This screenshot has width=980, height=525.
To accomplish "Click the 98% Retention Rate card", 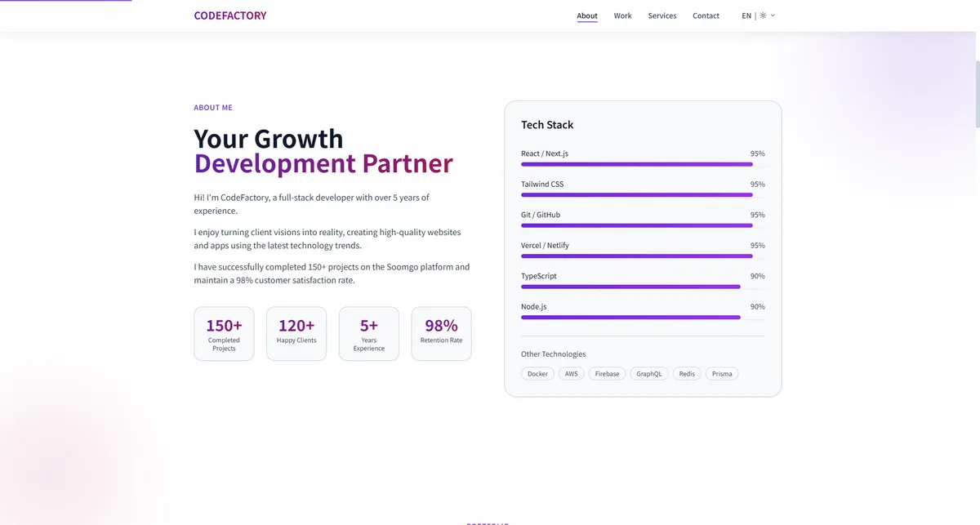I will click(441, 333).
